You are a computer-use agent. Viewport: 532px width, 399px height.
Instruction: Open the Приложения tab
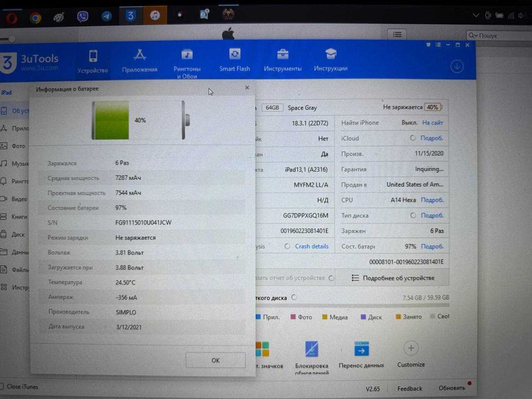point(140,61)
